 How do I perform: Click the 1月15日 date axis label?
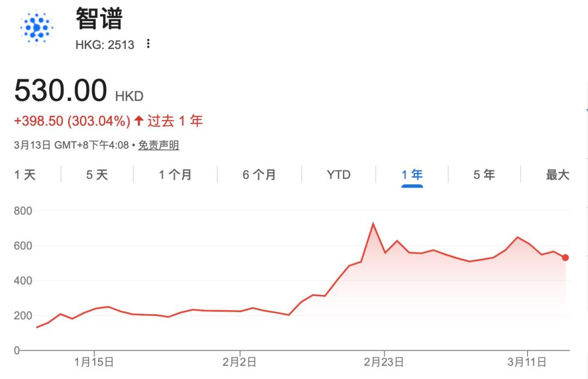point(94,362)
